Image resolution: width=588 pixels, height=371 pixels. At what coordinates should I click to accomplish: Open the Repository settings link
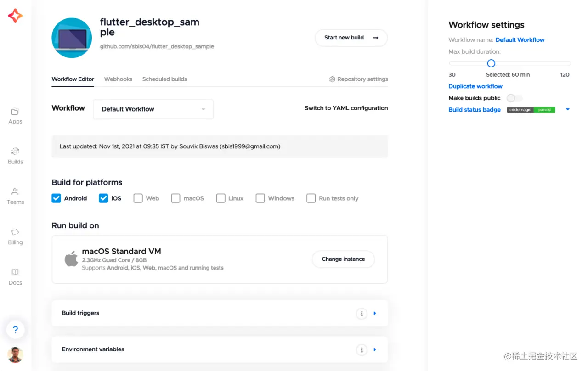point(362,79)
